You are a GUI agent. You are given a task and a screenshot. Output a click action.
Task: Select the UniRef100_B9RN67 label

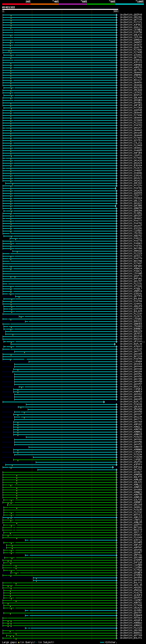point(131,329)
